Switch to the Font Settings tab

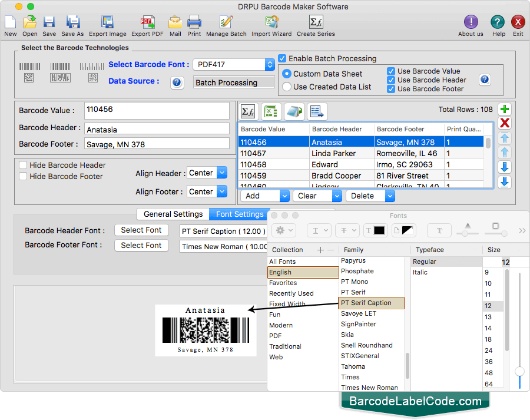240,214
